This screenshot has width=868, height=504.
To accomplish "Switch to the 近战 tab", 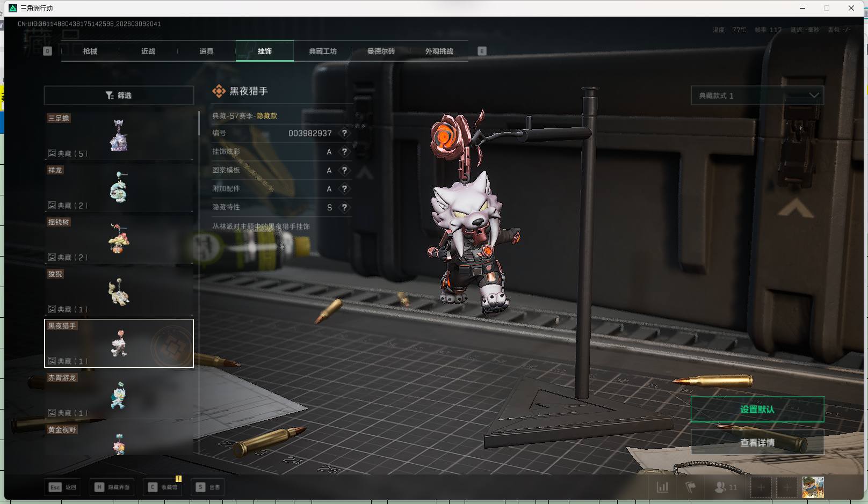I will point(148,51).
